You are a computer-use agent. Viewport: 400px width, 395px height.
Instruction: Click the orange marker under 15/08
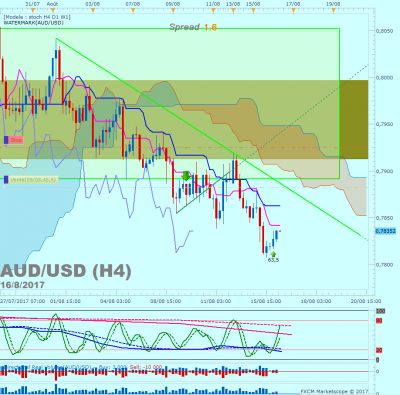253,10
